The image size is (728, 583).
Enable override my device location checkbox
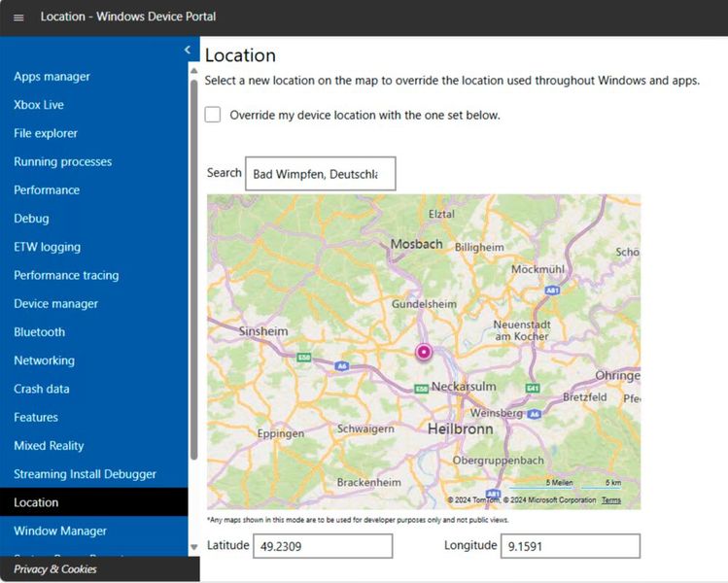213,115
